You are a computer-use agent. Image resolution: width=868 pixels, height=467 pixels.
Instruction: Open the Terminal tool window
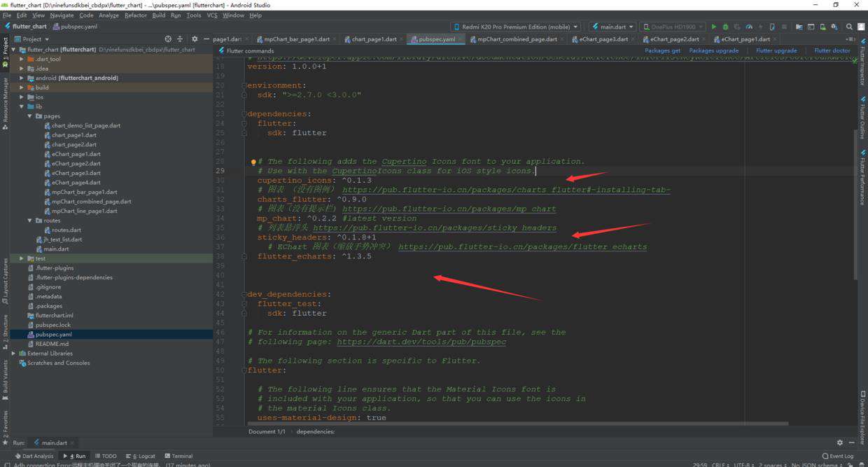click(x=178, y=456)
